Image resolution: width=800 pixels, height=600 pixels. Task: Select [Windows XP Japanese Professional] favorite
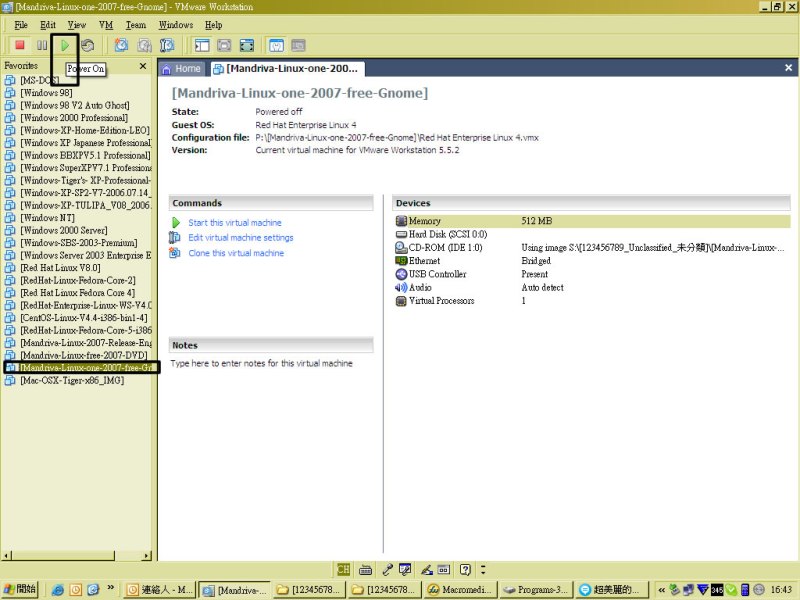[78, 142]
